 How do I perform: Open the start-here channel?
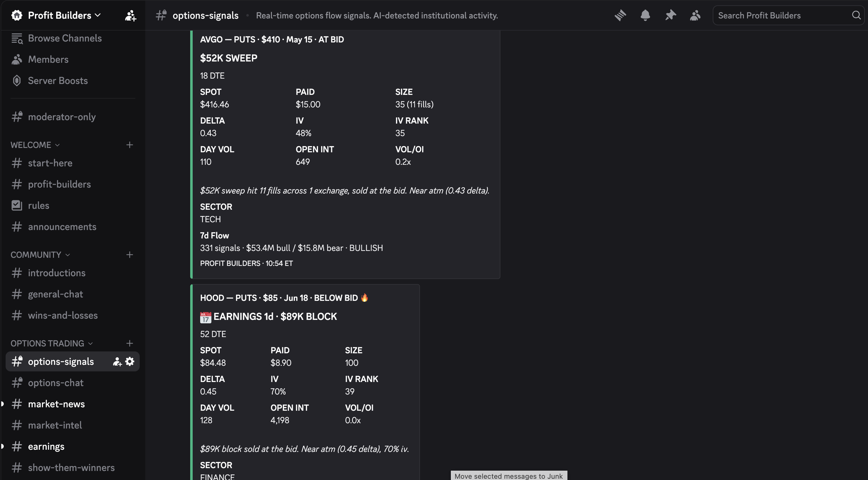point(73,163)
